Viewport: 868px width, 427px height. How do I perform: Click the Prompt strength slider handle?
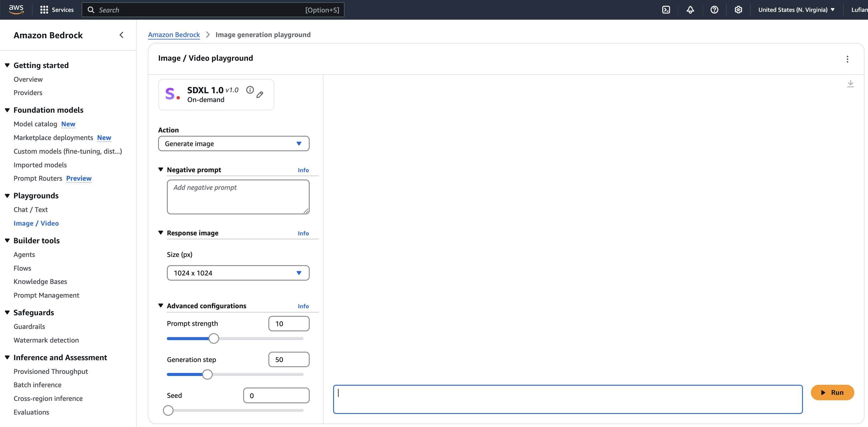click(x=214, y=338)
